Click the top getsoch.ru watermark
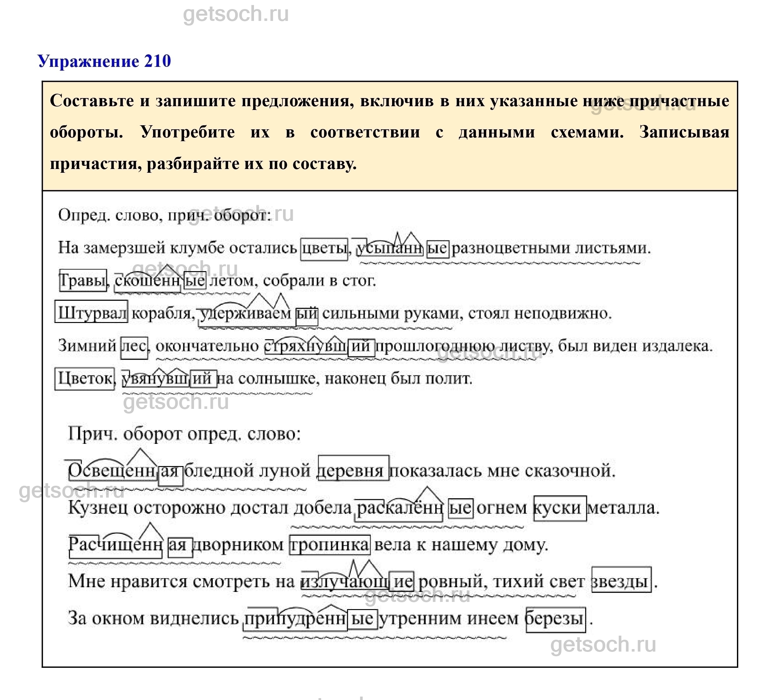 pos(236,14)
